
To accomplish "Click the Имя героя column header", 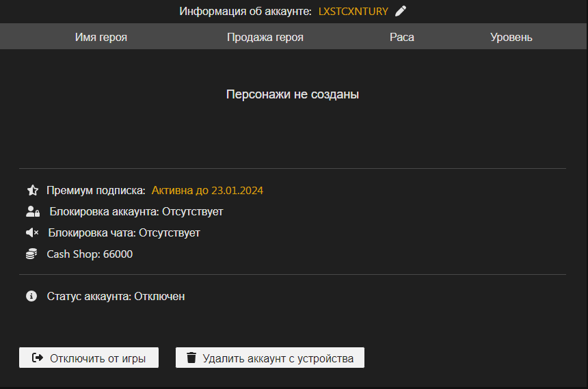I will click(101, 37).
